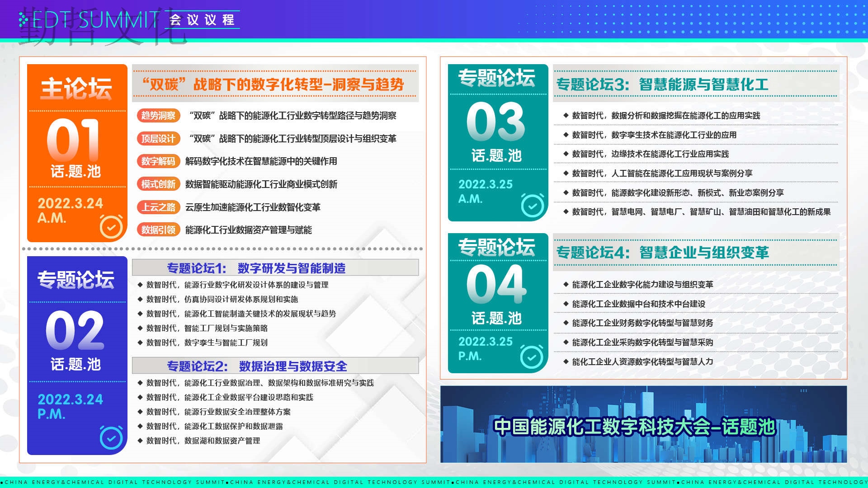Click the blue alarm clock icon in panel 02

pyautogui.click(x=111, y=437)
